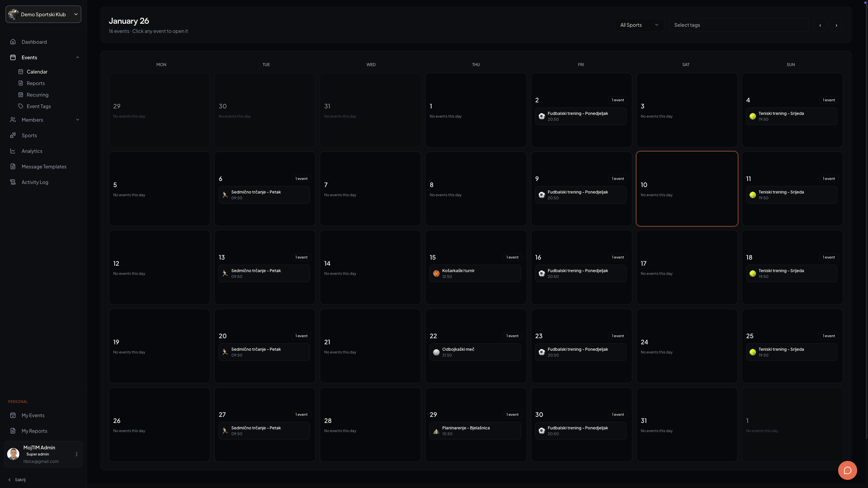Launch the chat support bubble
Viewport: 868px width, 488px height.
pos(848,470)
